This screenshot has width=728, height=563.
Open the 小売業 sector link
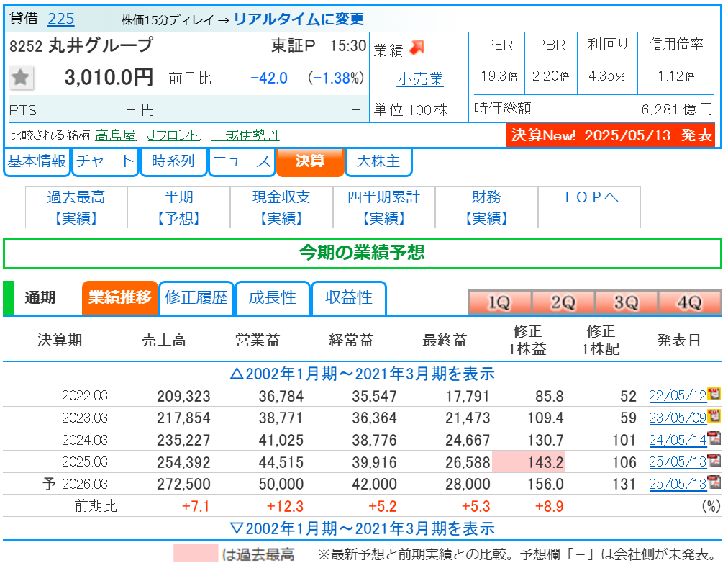tap(421, 78)
